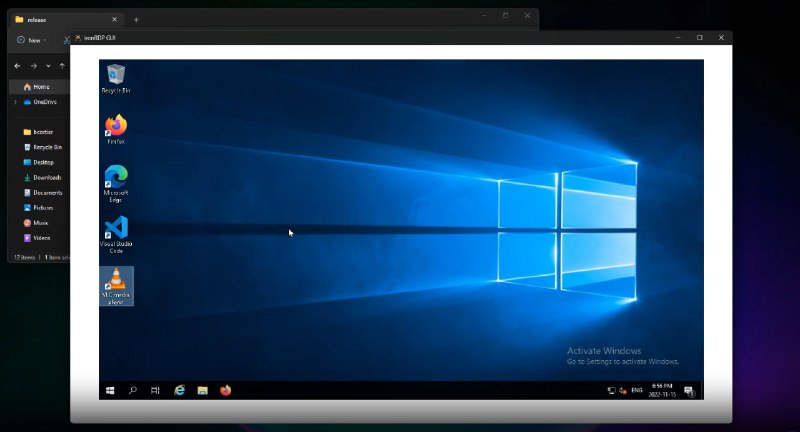Open Task View from the remote taskbar

point(155,390)
